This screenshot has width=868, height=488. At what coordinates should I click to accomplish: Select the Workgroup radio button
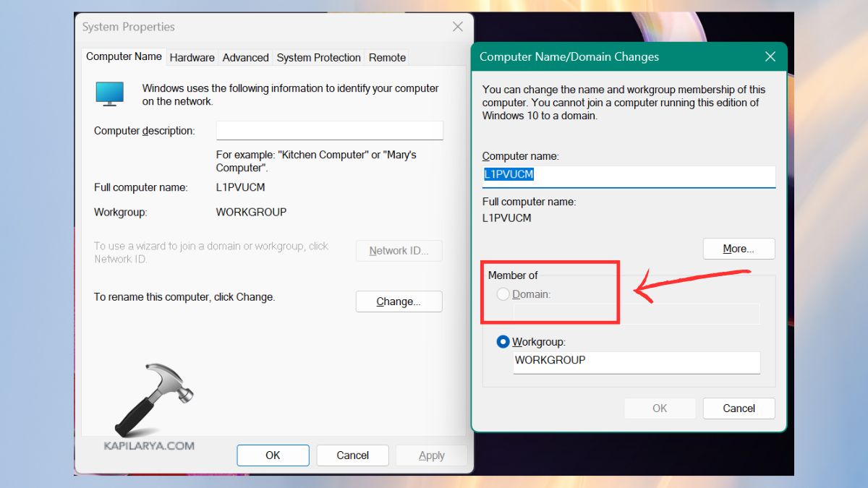503,342
